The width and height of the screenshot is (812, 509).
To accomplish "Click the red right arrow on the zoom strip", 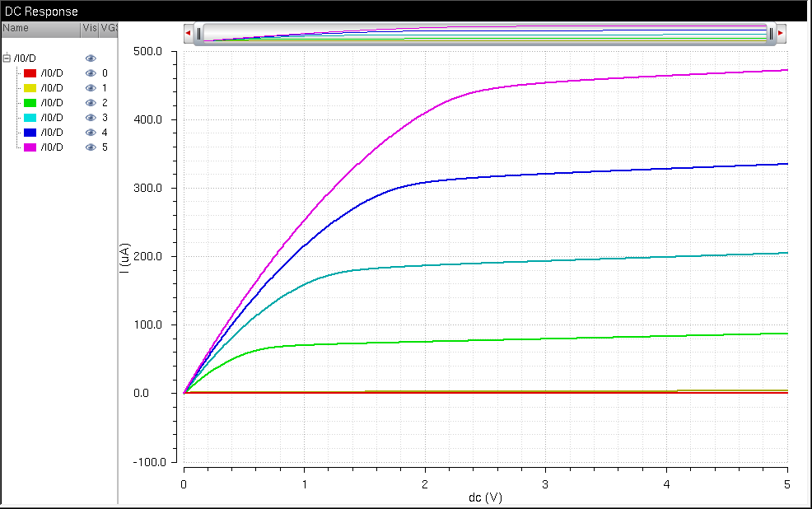I will (x=781, y=33).
